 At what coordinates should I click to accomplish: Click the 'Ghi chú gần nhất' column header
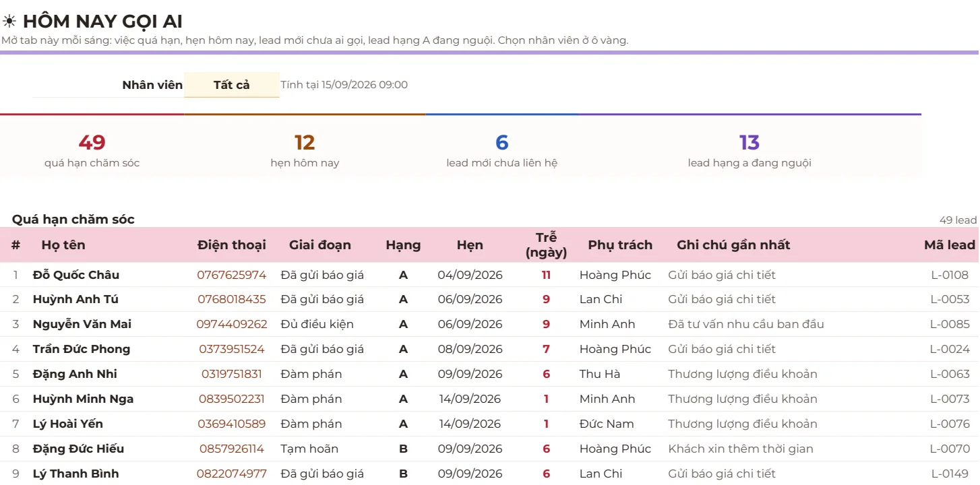(x=733, y=245)
